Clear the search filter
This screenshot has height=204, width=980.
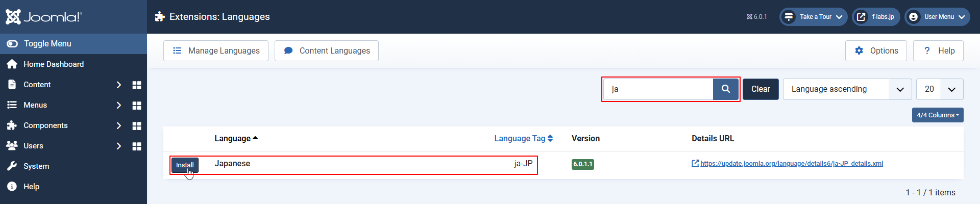point(761,89)
